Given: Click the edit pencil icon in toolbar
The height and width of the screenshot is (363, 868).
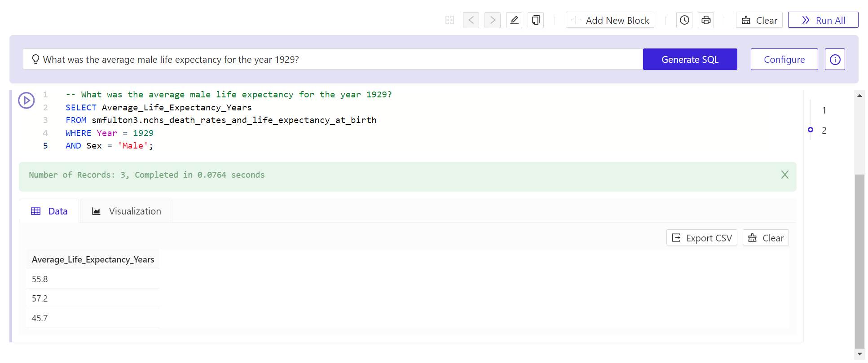Looking at the screenshot, I should click(514, 20).
